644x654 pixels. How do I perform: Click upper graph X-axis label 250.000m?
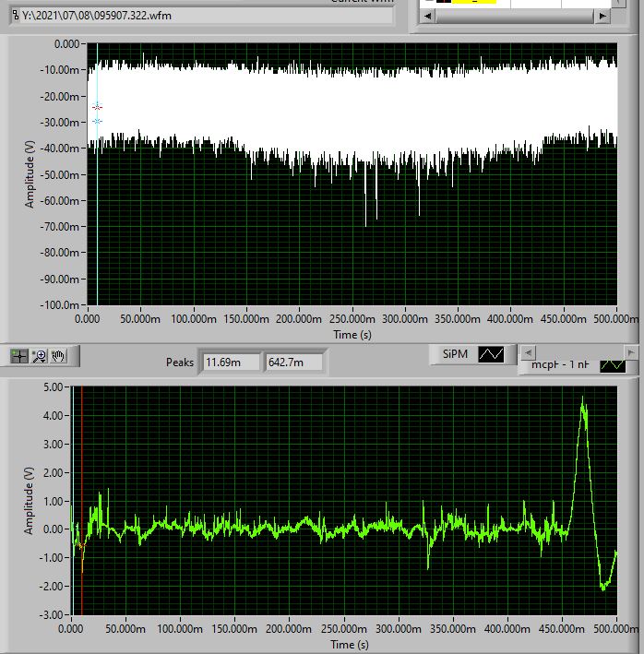pyautogui.click(x=352, y=319)
